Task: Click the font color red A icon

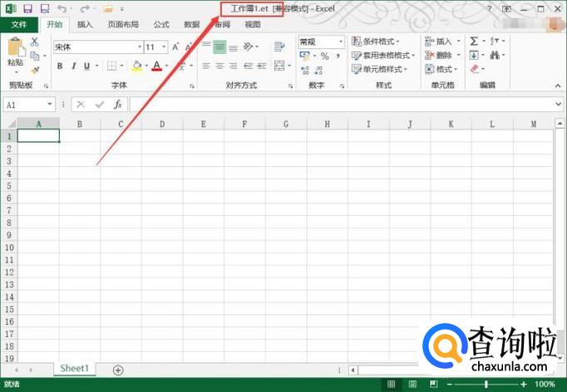Action: click(155, 66)
